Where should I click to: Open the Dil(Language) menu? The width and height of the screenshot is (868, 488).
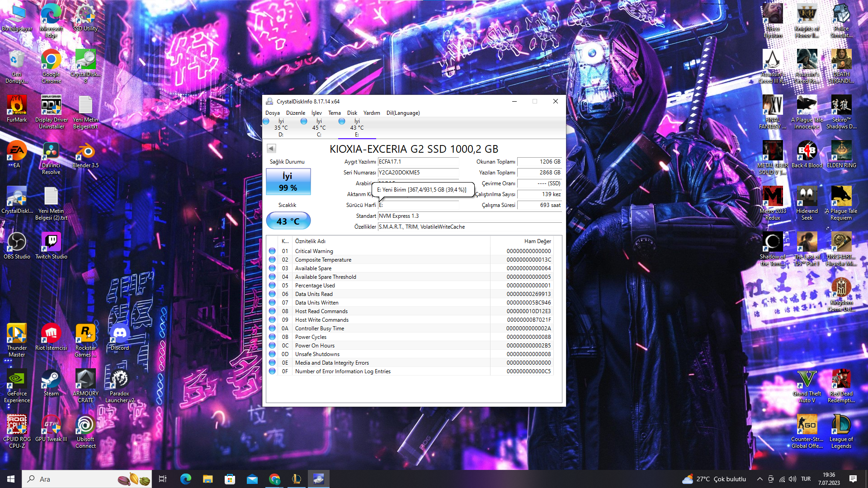pos(403,113)
